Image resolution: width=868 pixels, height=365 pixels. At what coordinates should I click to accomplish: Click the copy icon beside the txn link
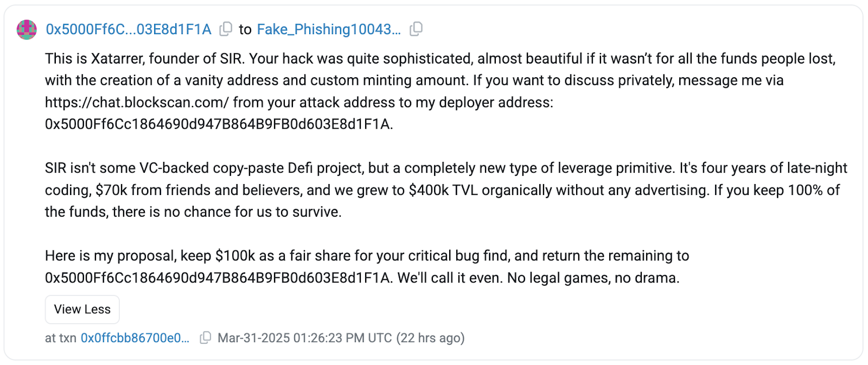pyautogui.click(x=205, y=337)
